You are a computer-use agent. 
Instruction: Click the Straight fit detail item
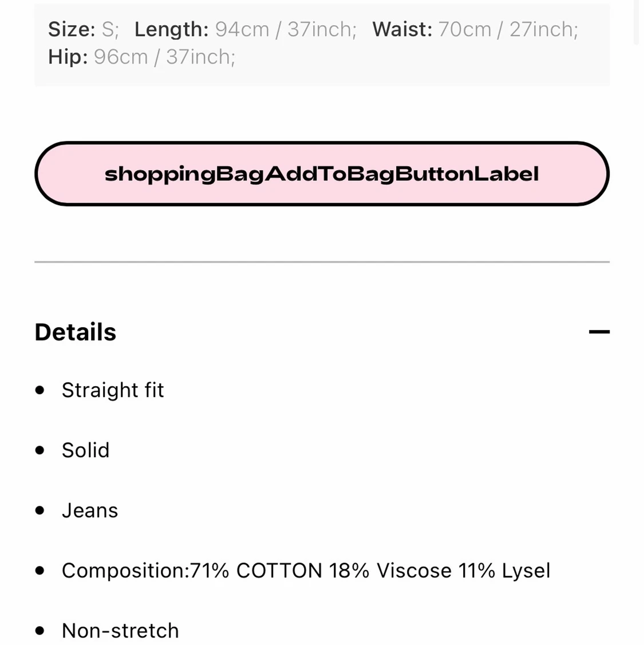(113, 390)
